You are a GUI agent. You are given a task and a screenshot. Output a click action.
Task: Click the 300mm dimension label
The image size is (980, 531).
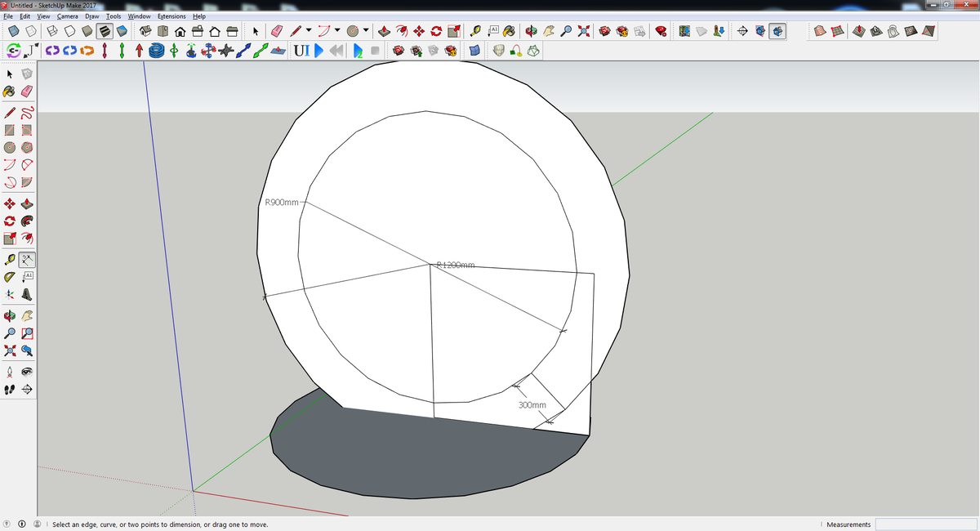tap(532, 404)
